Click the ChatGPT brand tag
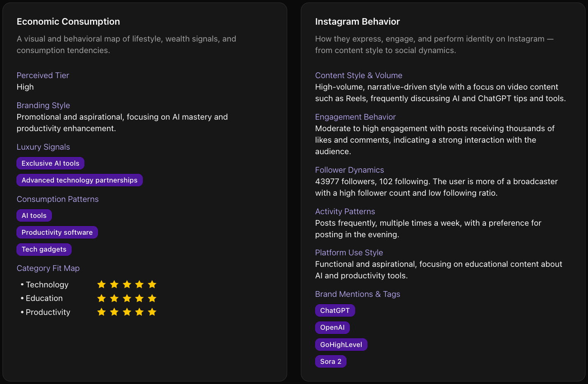 [x=335, y=310]
